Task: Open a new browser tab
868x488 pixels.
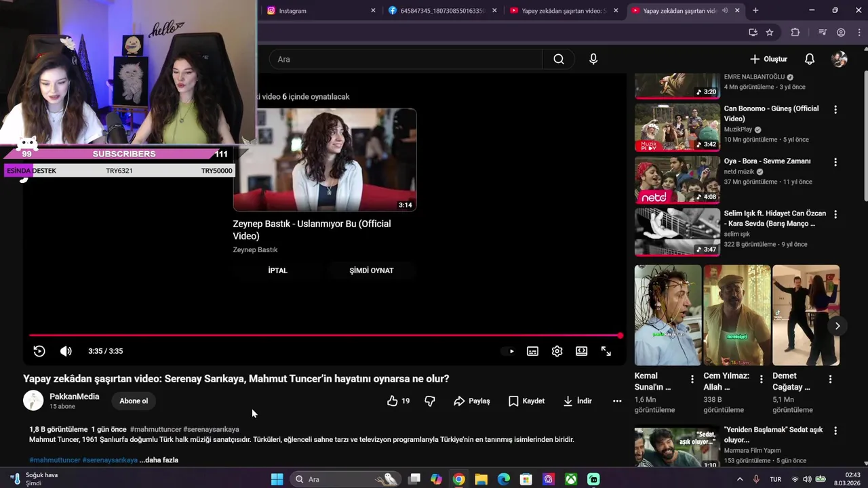Action: point(755,10)
